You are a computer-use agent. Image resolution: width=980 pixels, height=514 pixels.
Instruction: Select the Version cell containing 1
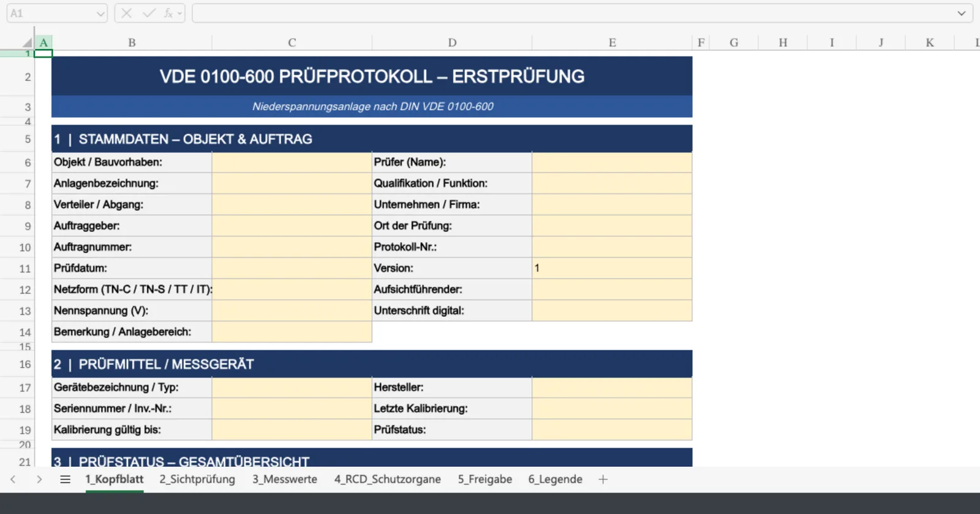pyautogui.click(x=612, y=268)
